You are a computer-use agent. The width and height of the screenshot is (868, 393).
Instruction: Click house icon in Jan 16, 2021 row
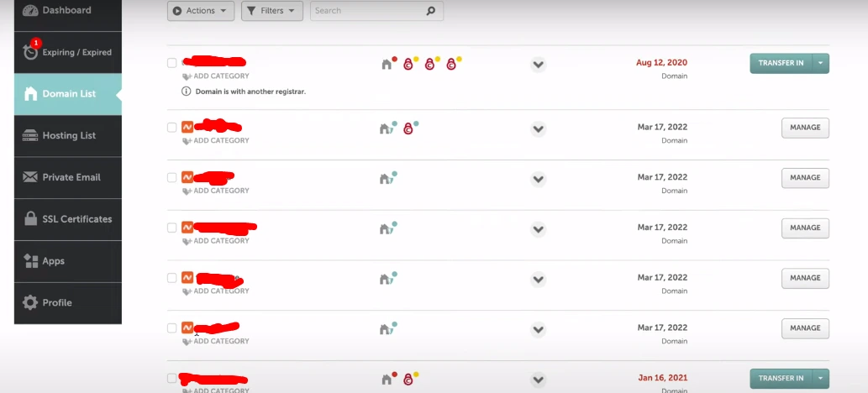click(x=387, y=380)
